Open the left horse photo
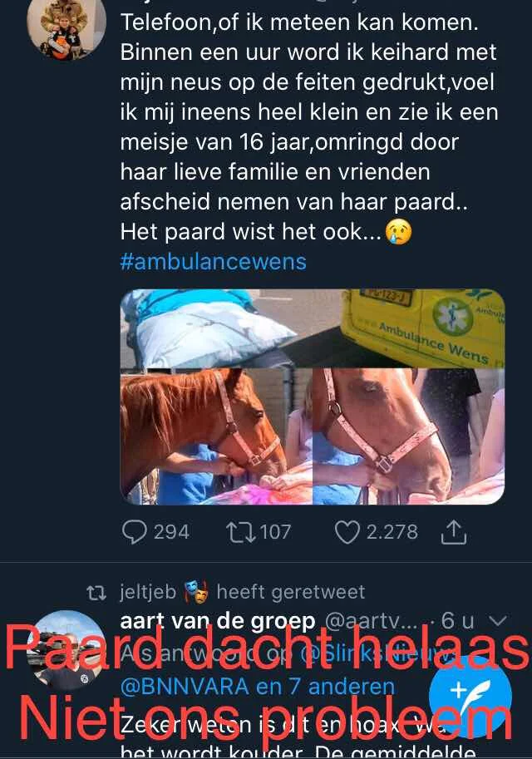Screen dimensions: 532x759 coord(216,436)
